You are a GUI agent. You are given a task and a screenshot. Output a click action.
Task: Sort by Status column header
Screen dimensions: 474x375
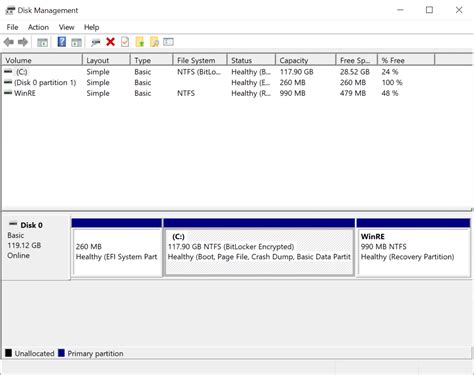(251, 60)
